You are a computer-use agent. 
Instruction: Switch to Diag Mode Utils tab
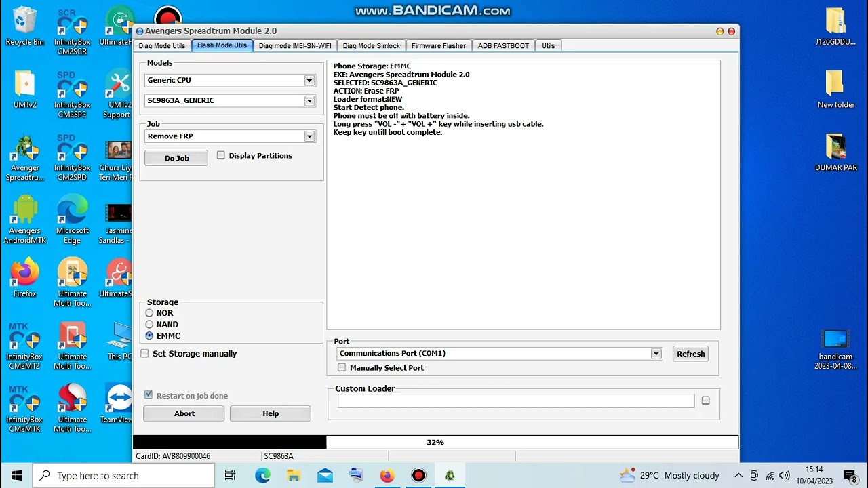point(162,46)
